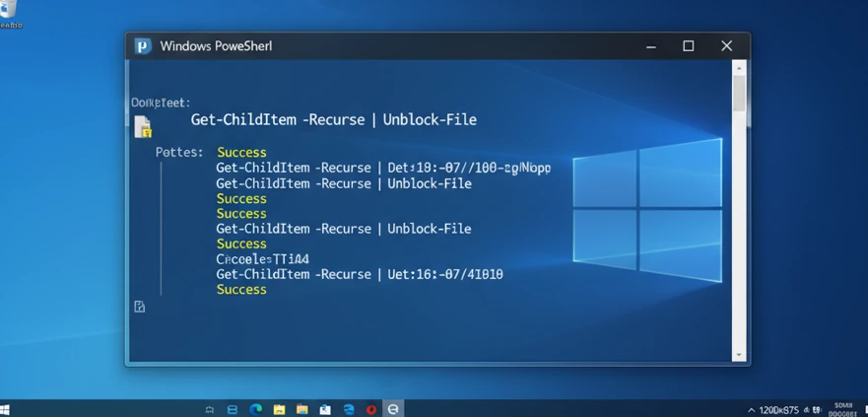Viewport: 868px width, 417px height.
Task: Open the taskbar clock
Action: (x=842, y=410)
